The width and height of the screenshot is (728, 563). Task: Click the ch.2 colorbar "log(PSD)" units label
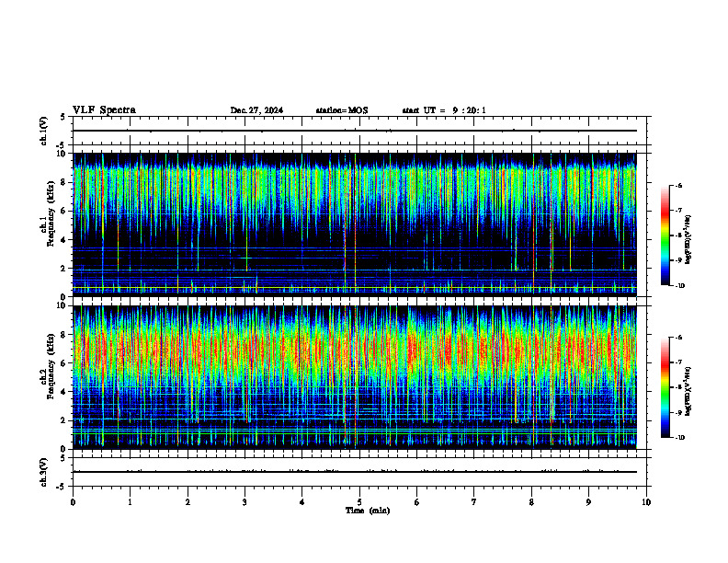pos(688,392)
